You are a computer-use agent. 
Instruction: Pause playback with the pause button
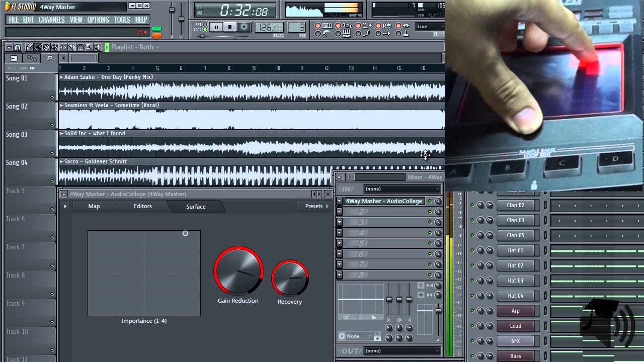tap(216, 27)
